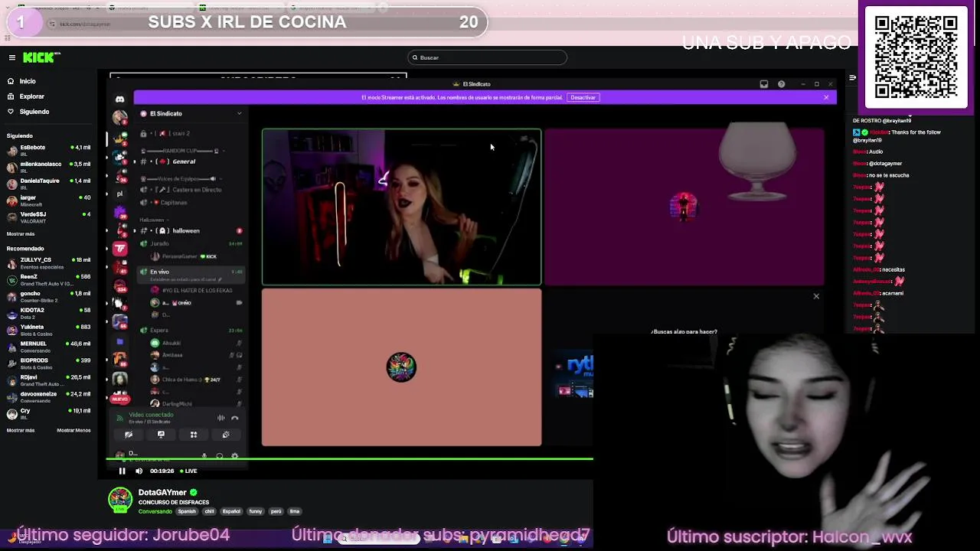This screenshot has width=980, height=551.
Task: Open followed channel milenkanolasco
Action: coord(48,166)
